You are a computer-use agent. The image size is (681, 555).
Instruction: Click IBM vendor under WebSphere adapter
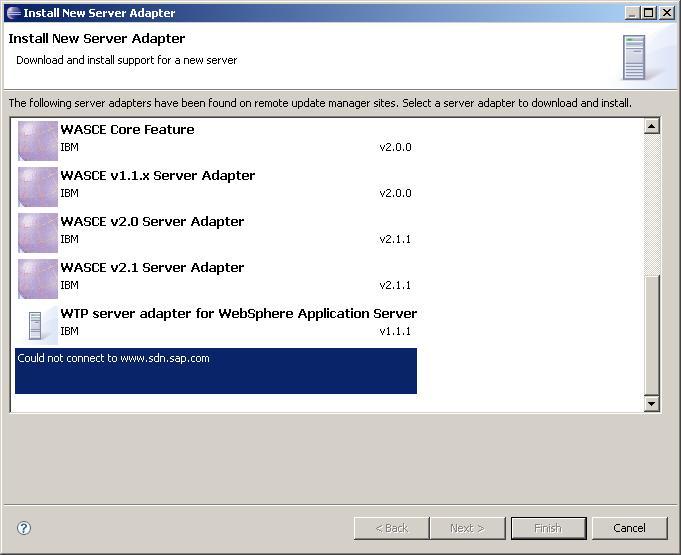69,331
